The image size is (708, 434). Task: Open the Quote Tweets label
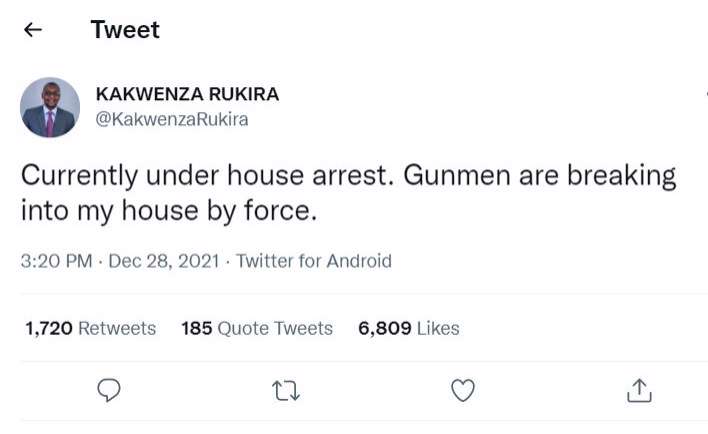(274, 328)
